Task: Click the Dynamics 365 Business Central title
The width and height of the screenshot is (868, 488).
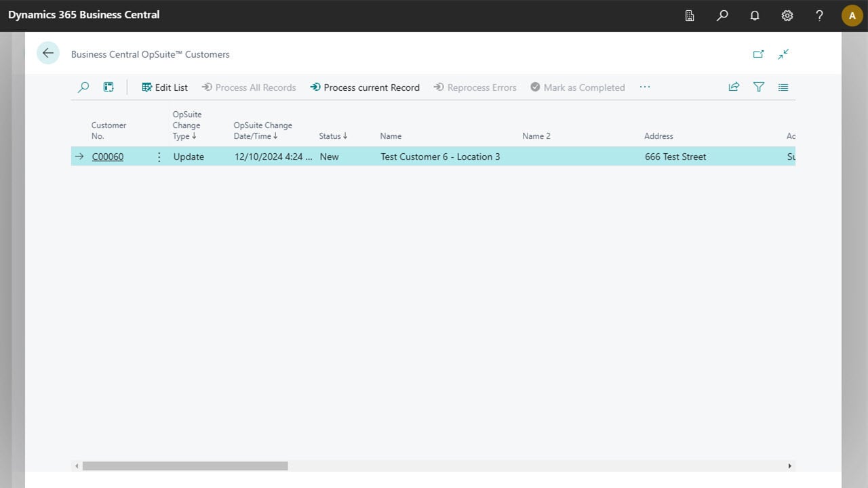Action: click(x=84, y=15)
